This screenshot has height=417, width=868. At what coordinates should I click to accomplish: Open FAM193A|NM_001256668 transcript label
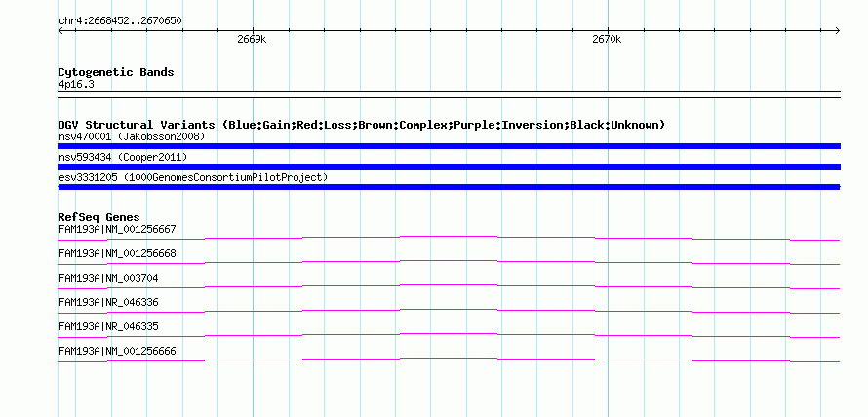(117, 254)
